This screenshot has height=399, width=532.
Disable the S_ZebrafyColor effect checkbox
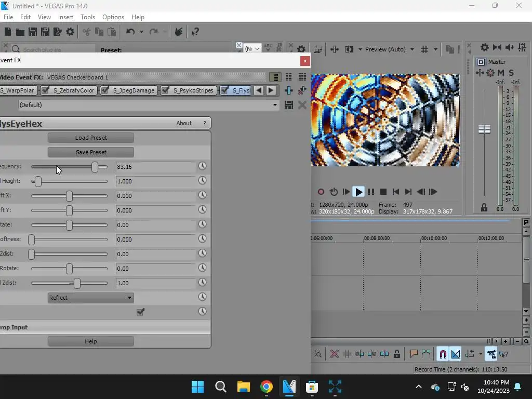(46, 90)
